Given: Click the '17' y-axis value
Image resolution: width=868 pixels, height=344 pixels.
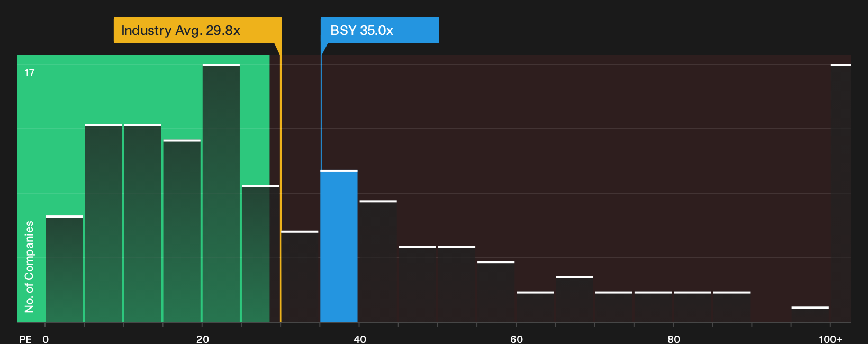Looking at the screenshot, I should tap(30, 73).
